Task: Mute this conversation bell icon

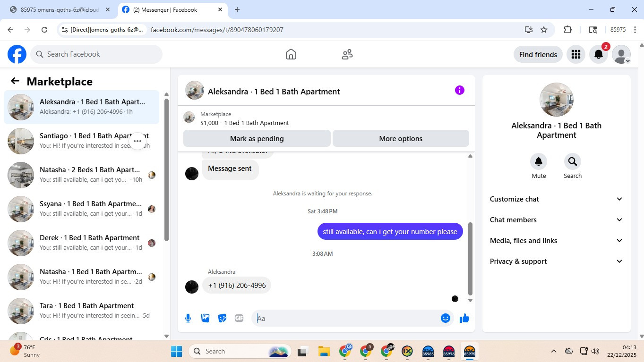Action: [x=539, y=162]
